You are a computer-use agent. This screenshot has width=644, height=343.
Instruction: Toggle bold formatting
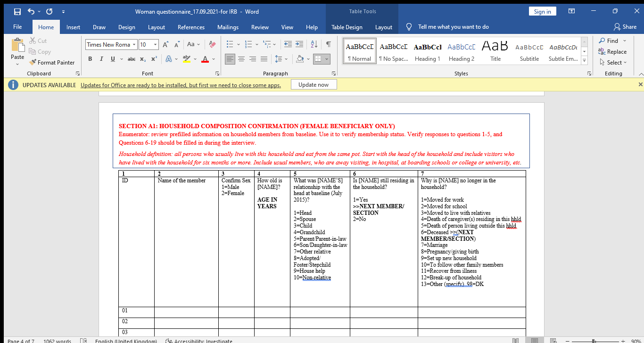(90, 59)
